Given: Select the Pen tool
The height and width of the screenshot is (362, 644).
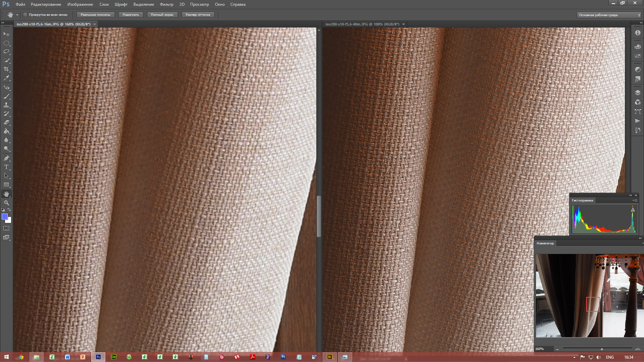Looking at the screenshot, I should [x=6, y=158].
